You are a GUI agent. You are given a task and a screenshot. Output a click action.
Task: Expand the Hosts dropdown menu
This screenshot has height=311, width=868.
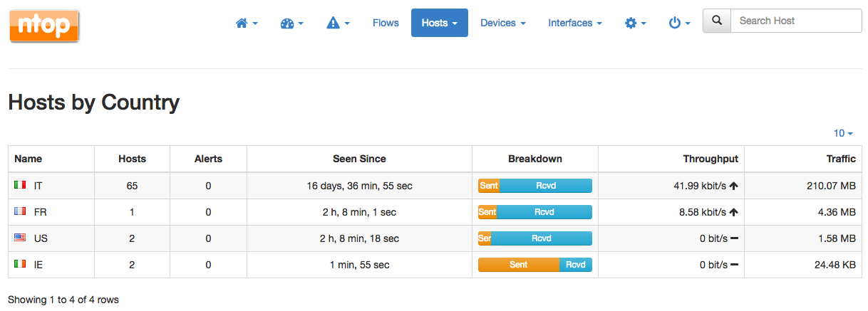point(440,23)
